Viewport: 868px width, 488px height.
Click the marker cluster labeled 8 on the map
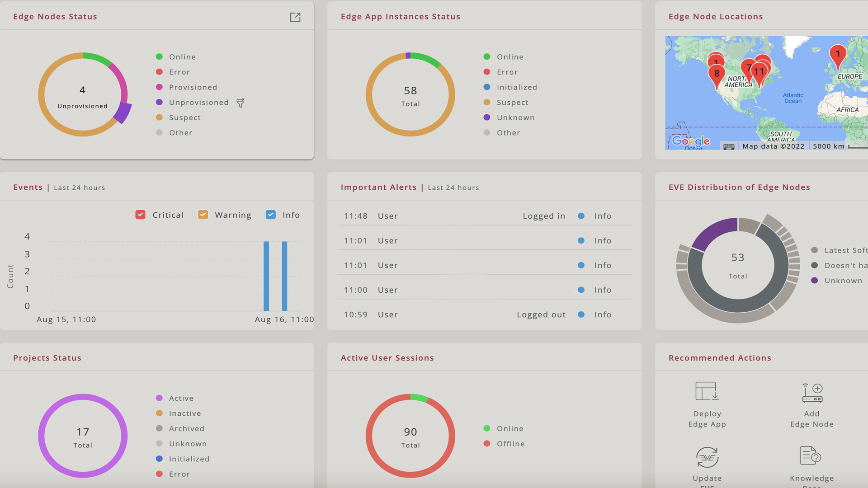pyautogui.click(x=716, y=72)
